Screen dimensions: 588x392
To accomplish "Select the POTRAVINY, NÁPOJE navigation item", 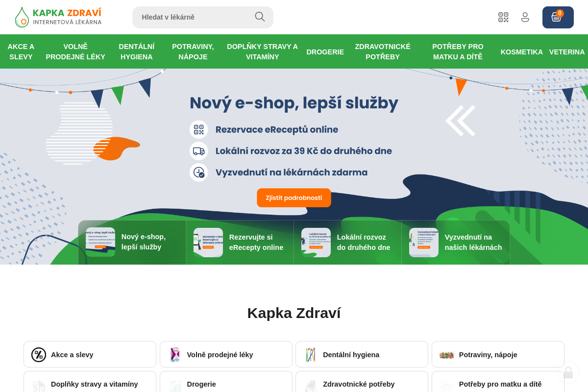I will 193,51.
